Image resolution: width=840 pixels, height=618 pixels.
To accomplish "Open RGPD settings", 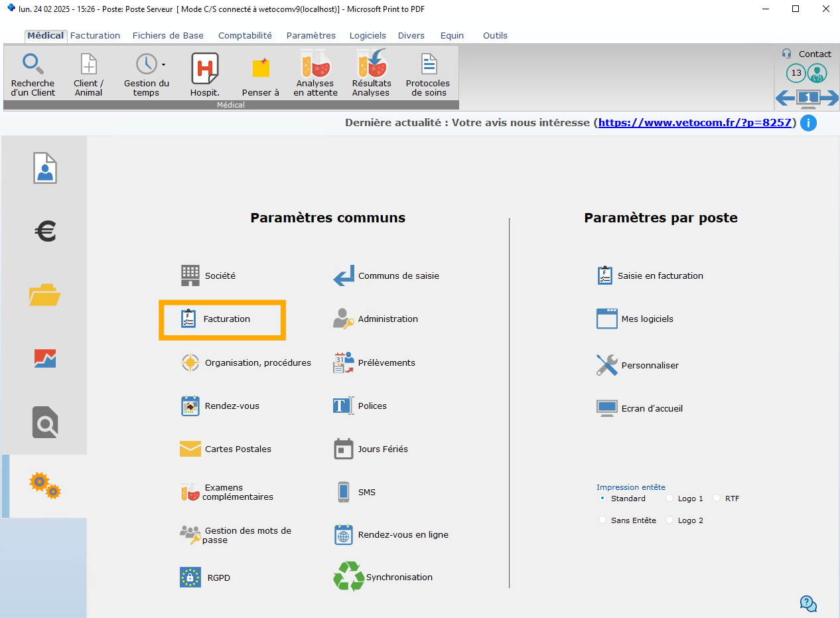I will [206, 578].
